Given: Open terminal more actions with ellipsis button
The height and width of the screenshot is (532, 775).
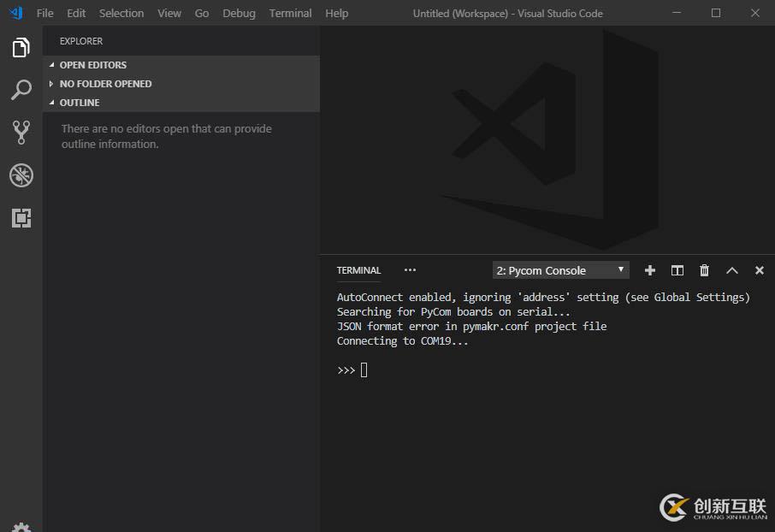Looking at the screenshot, I should click(x=410, y=269).
